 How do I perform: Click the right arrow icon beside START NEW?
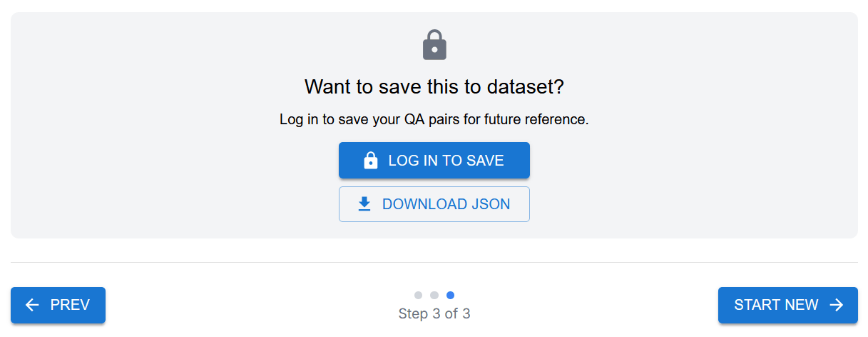pyautogui.click(x=837, y=306)
